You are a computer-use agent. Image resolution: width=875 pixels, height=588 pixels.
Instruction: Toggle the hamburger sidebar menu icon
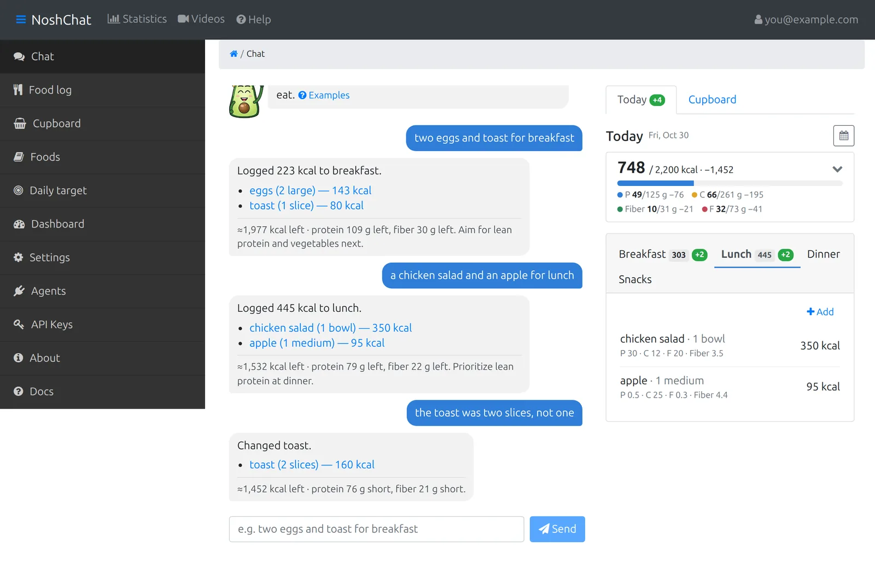point(21,20)
